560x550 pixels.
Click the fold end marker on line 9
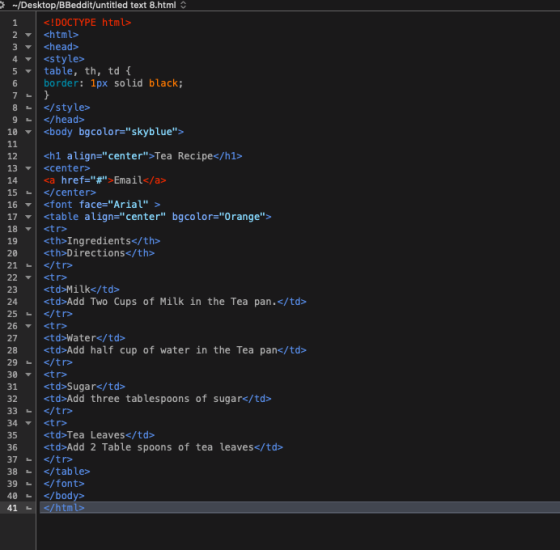pos(29,120)
